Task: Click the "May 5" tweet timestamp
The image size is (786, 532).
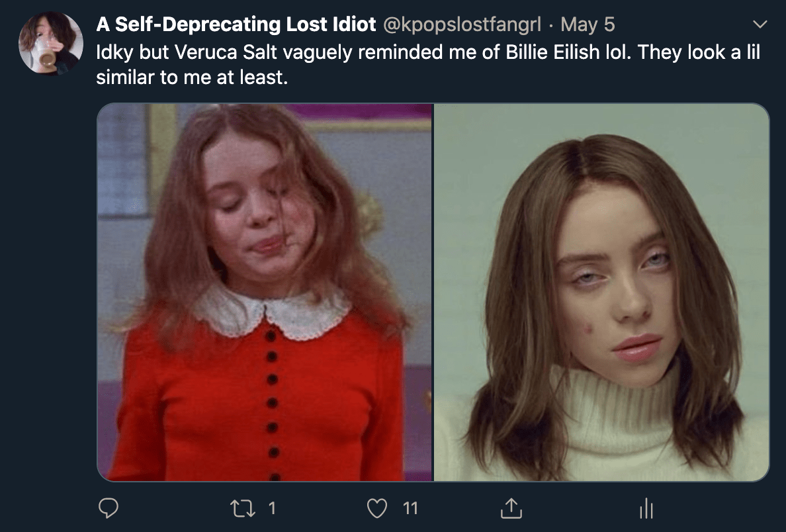Action: (588, 24)
